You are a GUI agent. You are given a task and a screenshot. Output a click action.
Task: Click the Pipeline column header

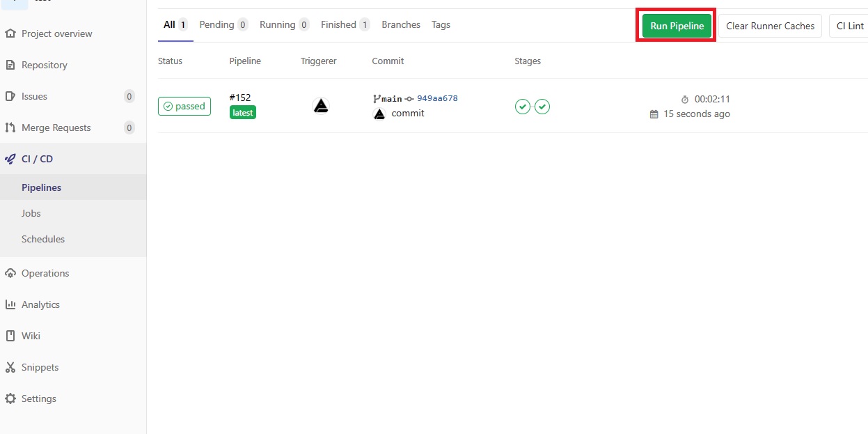[x=245, y=61]
